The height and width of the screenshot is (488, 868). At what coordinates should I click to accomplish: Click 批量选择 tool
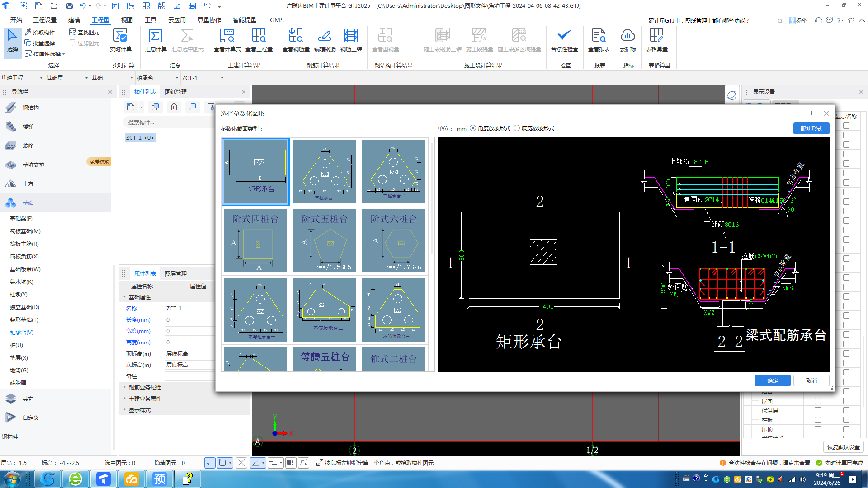[x=40, y=43]
